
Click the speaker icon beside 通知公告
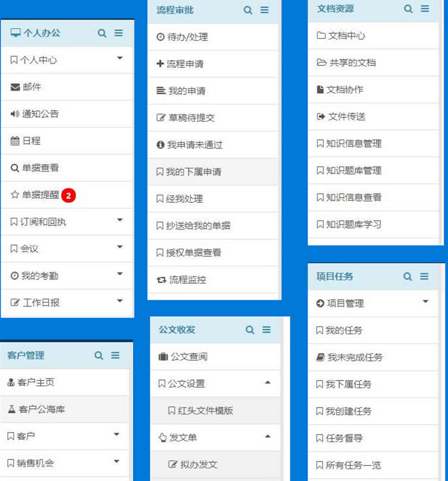pyautogui.click(x=15, y=114)
